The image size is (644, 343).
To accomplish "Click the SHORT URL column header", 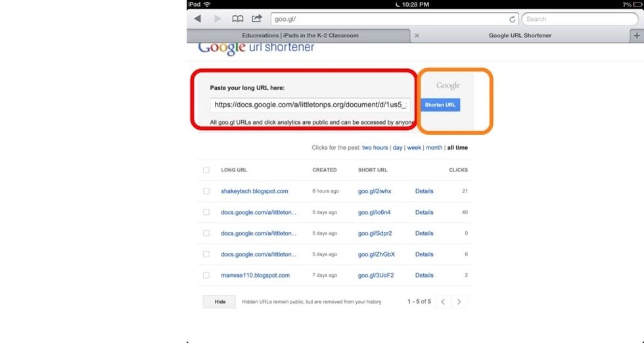I will pyautogui.click(x=373, y=170).
